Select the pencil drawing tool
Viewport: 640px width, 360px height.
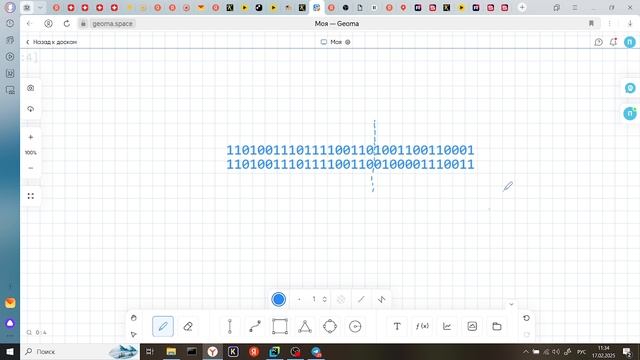(x=163, y=326)
